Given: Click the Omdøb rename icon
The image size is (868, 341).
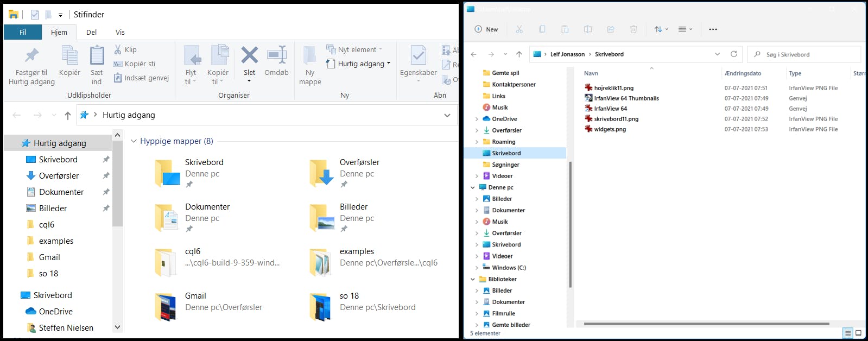Looking at the screenshot, I should click(276, 55).
